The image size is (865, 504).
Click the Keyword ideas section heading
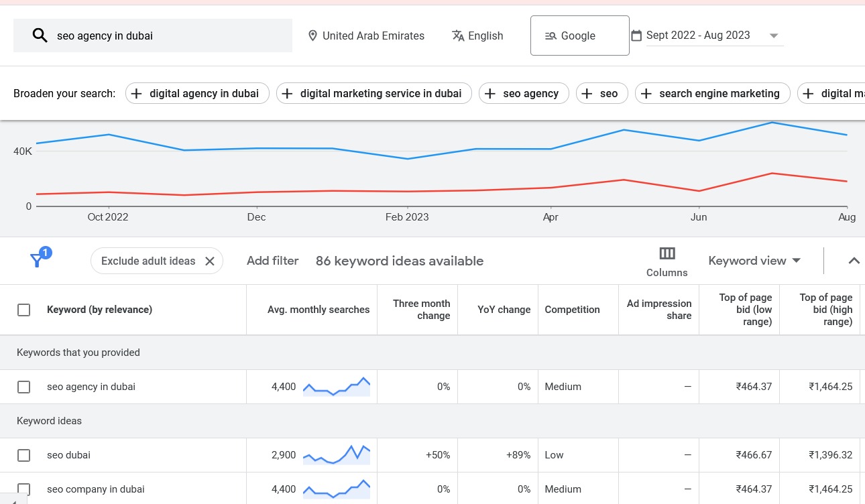tap(49, 421)
